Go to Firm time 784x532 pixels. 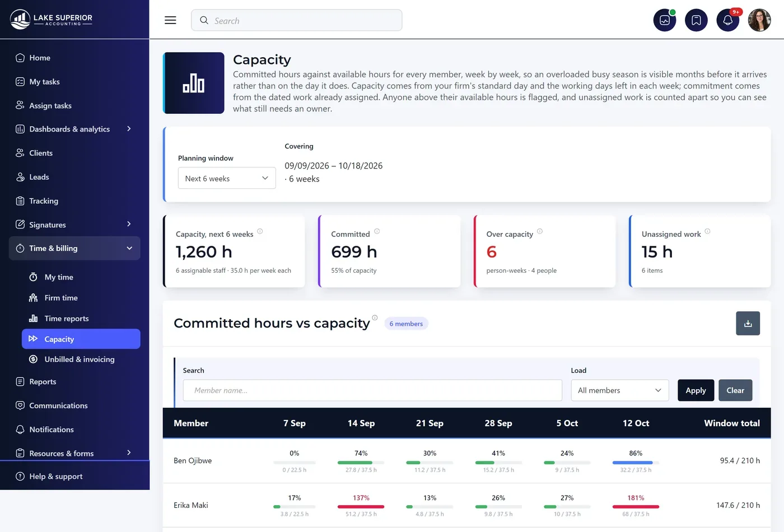(81, 298)
